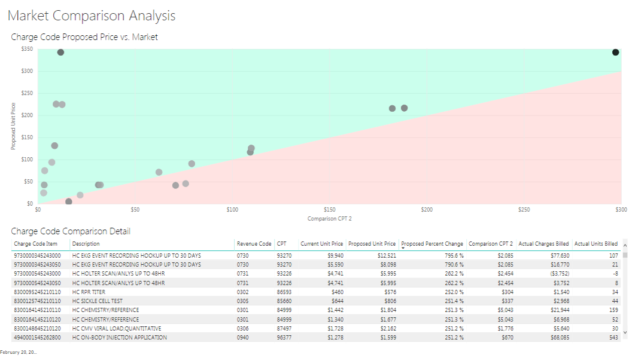Image resolution: width=632 pixels, height=364 pixels.
Task: Select charge code 8300125745210110
Action: pos(37,301)
